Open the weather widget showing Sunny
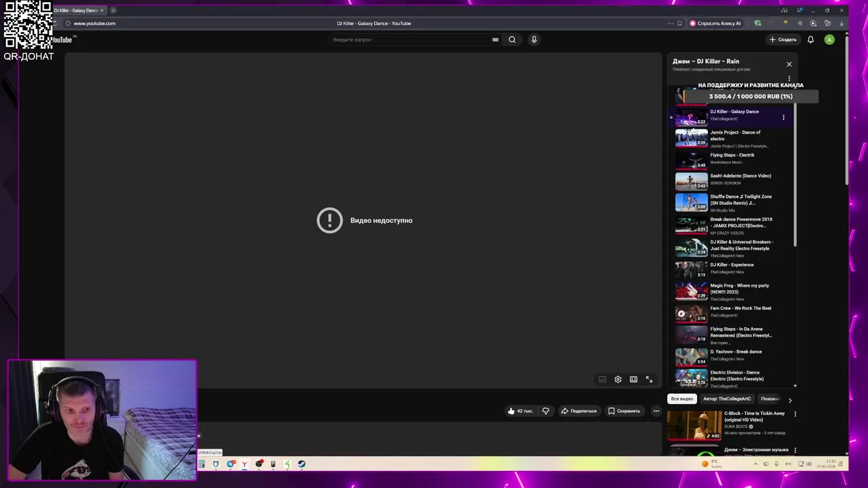 tap(713, 464)
